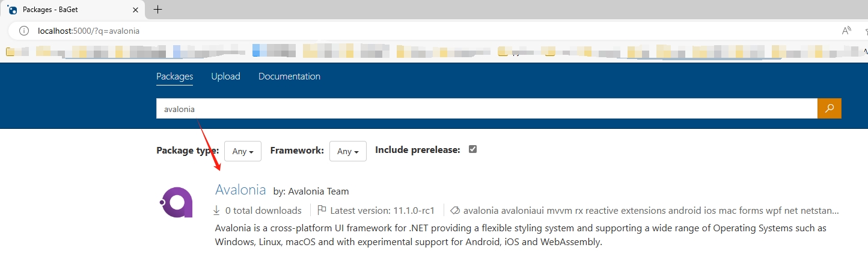Open a new browser tab with plus icon

point(158,10)
